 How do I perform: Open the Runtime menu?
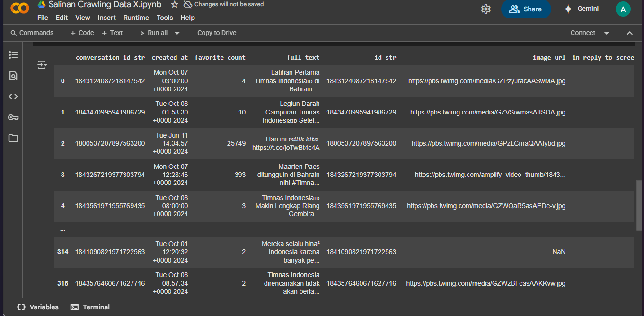tap(136, 18)
